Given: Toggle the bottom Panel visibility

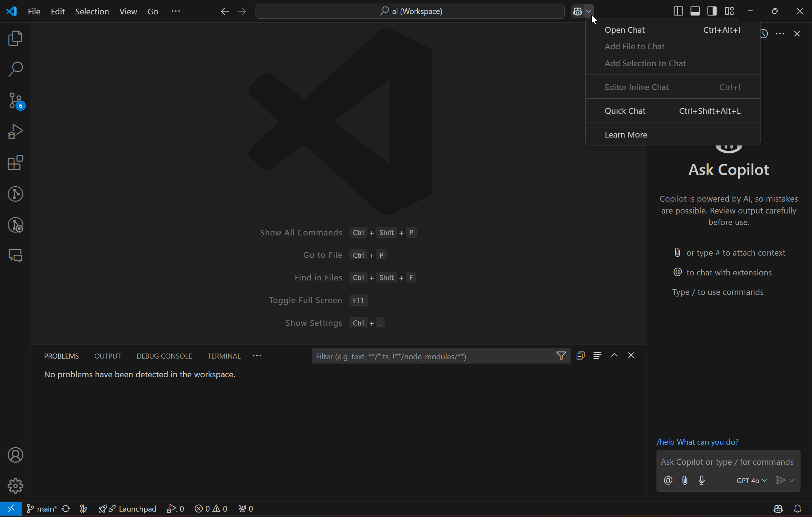Looking at the screenshot, I should click(x=695, y=11).
